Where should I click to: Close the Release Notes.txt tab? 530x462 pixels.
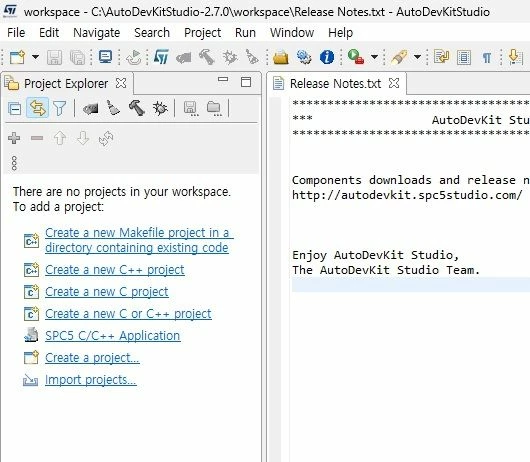click(394, 83)
